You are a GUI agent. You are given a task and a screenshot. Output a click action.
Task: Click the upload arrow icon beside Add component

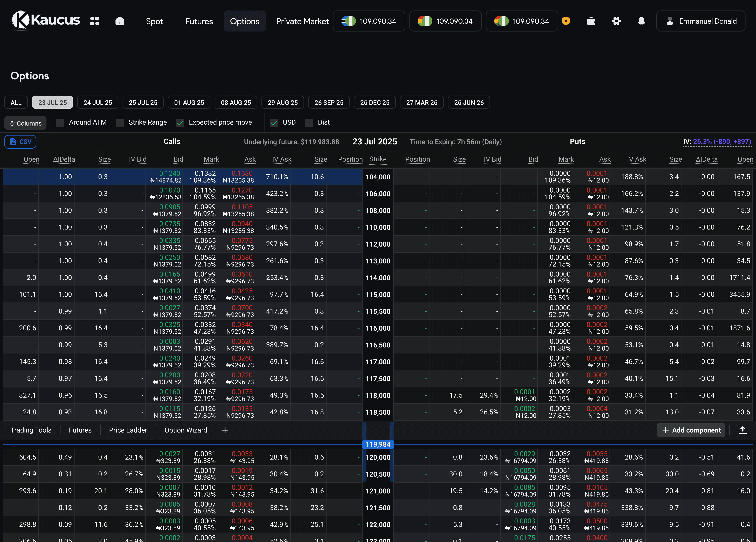[x=743, y=430]
